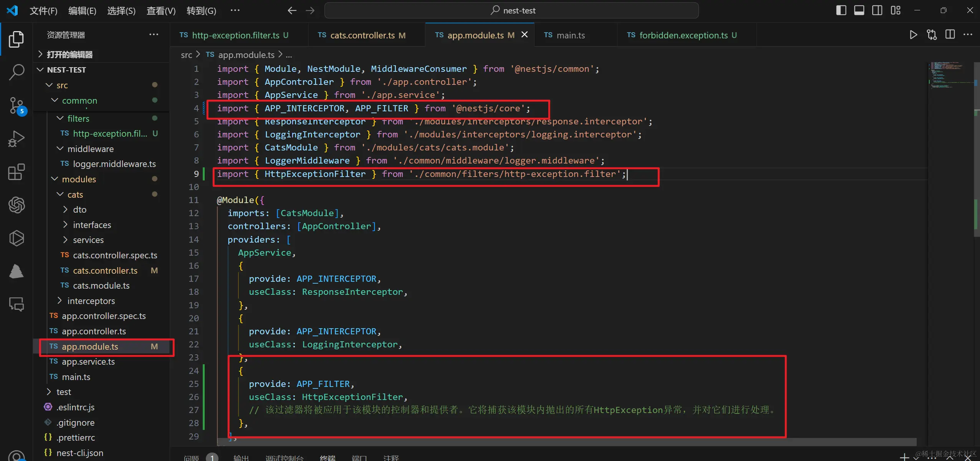Click src in the breadcrumb
The image size is (980, 461).
click(x=186, y=55)
